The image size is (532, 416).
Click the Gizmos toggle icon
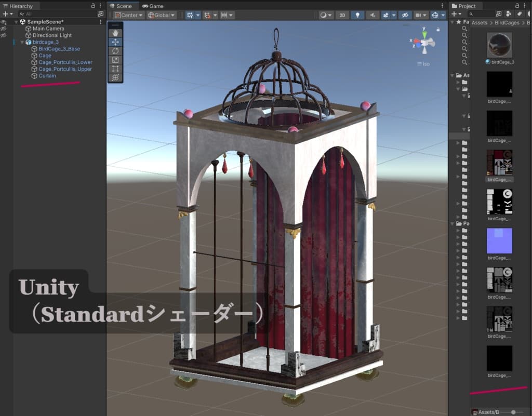[x=435, y=15]
